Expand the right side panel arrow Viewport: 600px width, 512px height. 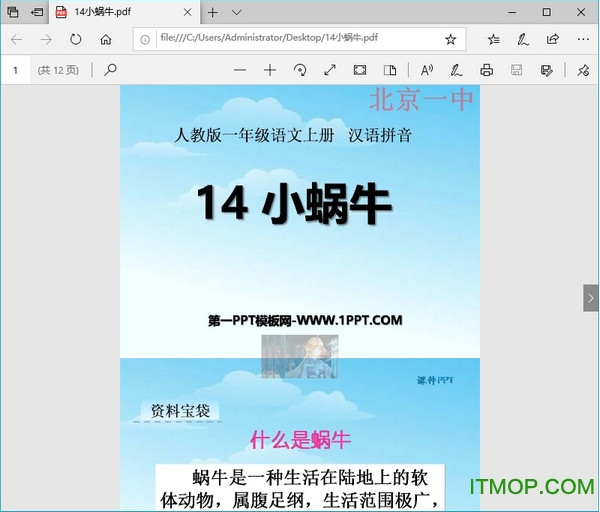pyautogui.click(x=590, y=298)
